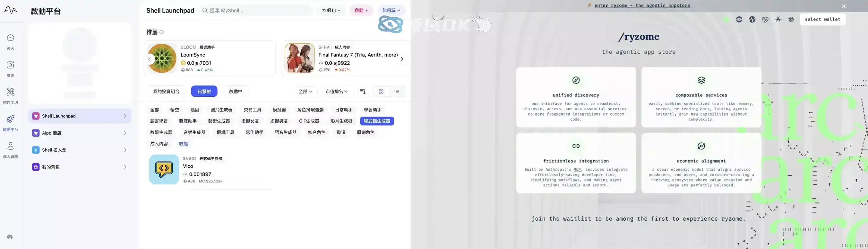Click the select wallet button

click(x=822, y=20)
